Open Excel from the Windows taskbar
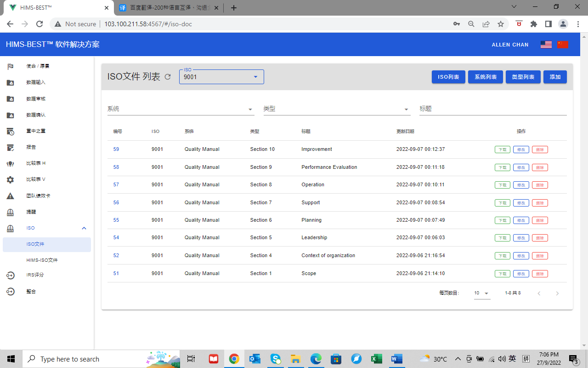The width and height of the screenshot is (588, 368). point(377,359)
